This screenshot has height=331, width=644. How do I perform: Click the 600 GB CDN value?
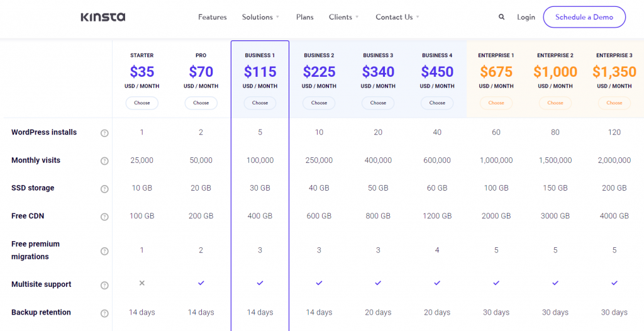pos(319,216)
